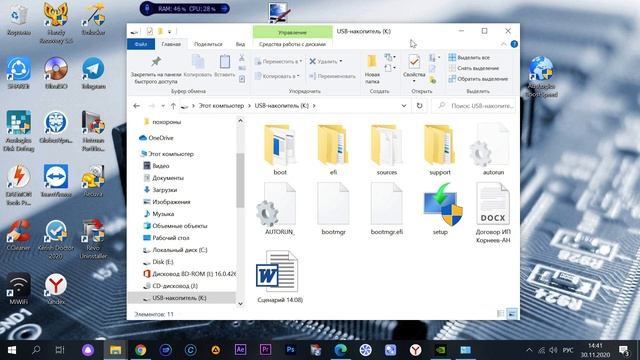The width and height of the screenshot is (640, 360).
Task: Go back with the arrow
Action: 136,106
